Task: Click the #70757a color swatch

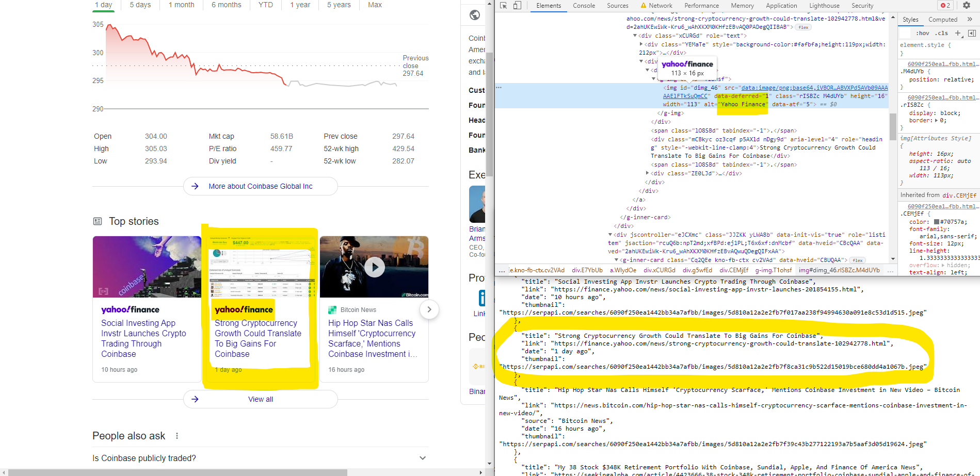Action: 937,222
